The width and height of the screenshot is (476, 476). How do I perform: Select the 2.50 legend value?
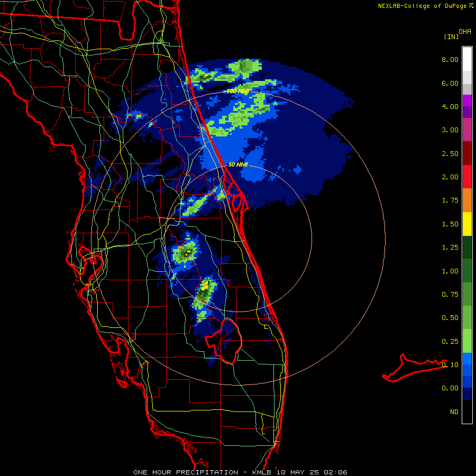pos(450,153)
